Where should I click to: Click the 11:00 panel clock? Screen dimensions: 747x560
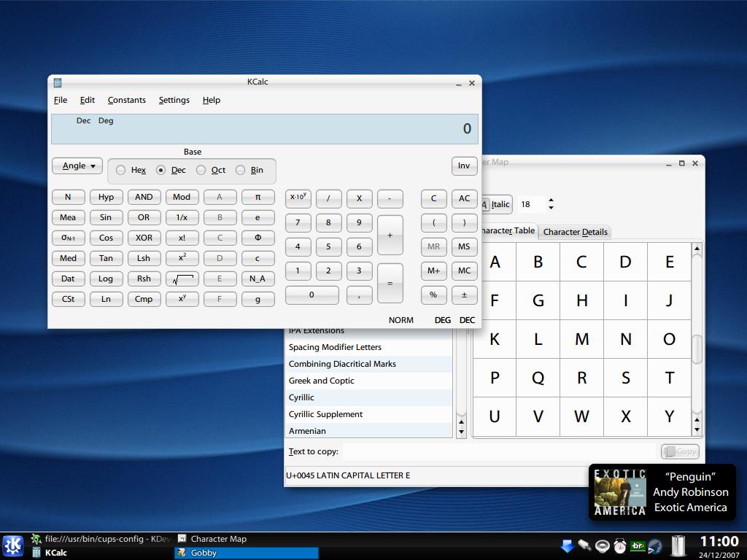point(719,542)
